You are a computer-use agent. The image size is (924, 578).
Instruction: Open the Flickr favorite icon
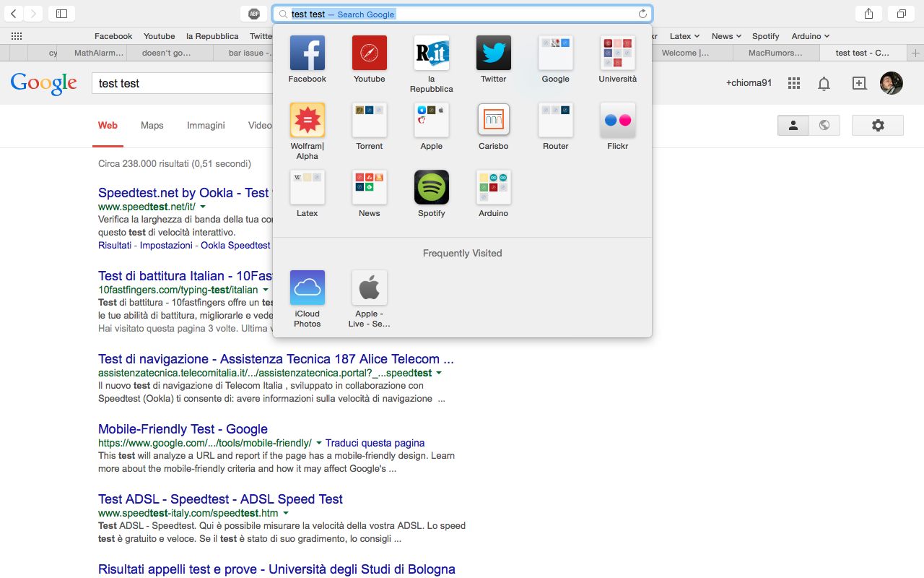click(618, 120)
